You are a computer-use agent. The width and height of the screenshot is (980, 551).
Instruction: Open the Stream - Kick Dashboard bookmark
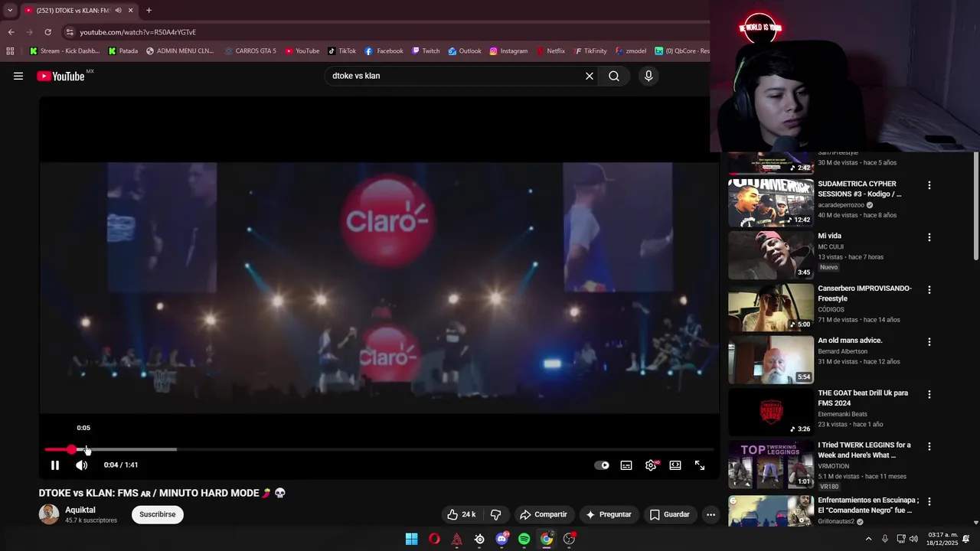point(65,51)
